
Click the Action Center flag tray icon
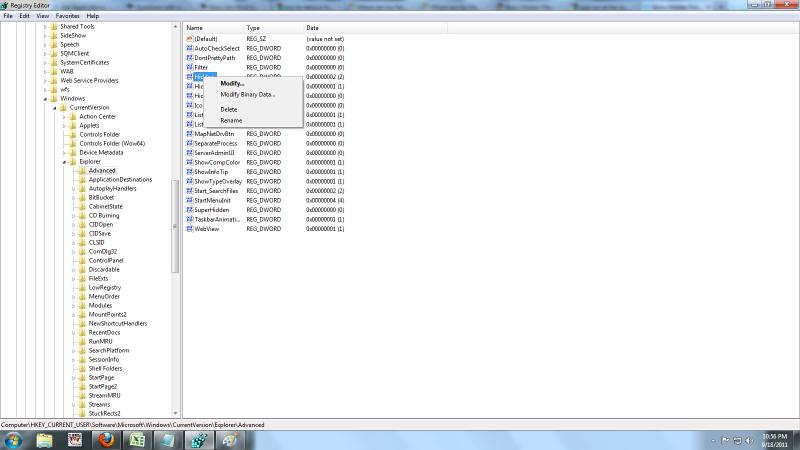[x=725, y=440]
